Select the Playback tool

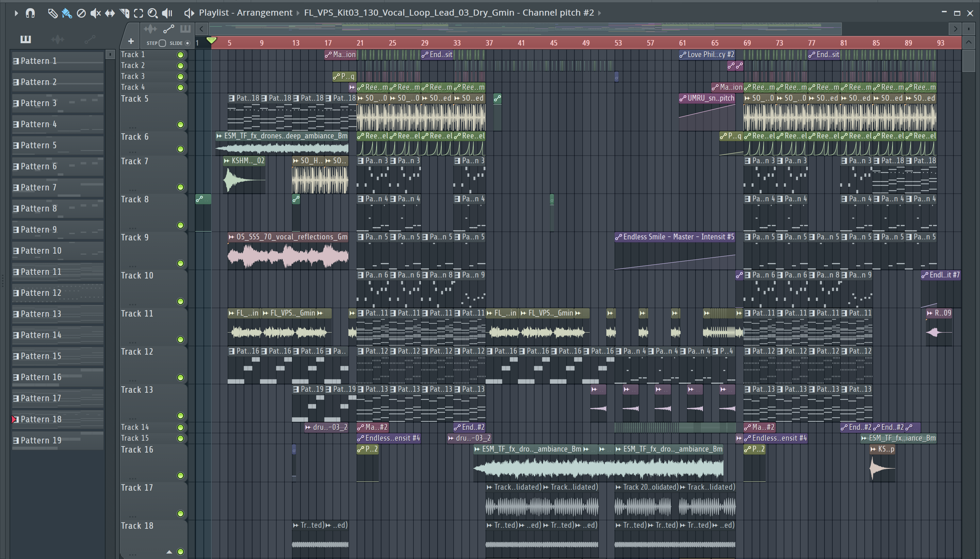pos(167,13)
